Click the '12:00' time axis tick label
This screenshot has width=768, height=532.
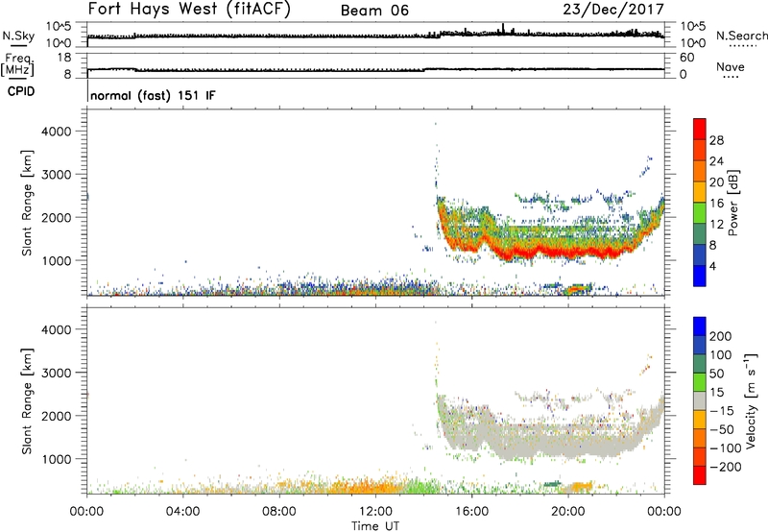tap(375, 512)
